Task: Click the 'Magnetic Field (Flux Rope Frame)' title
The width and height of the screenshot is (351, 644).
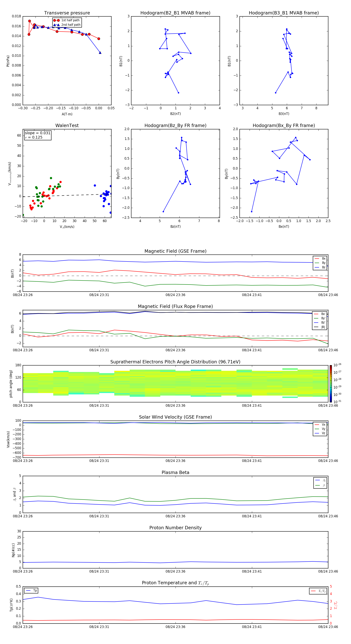Action: click(175, 307)
